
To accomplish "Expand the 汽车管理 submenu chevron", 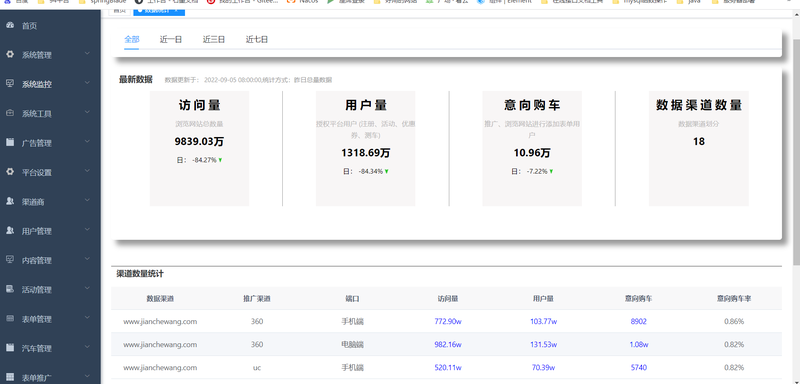I will pyautogui.click(x=87, y=347).
